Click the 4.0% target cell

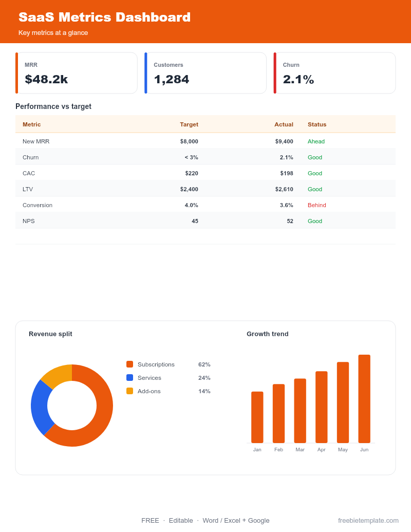(x=191, y=205)
